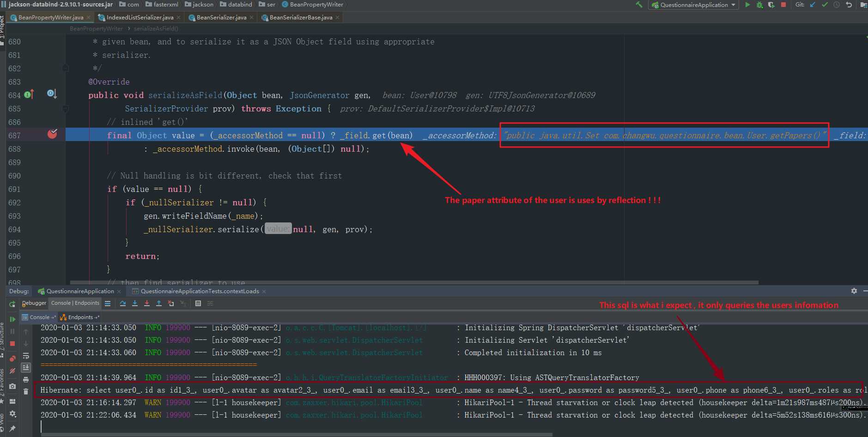Screen dimensions: 868x437
Task: Stop the app with top toolbar red square
Action: tap(783, 5)
